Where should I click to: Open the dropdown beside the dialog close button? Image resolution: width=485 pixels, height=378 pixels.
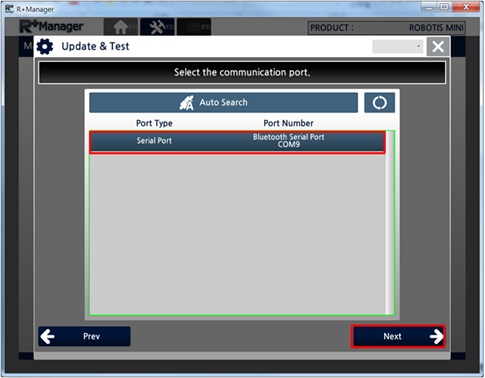398,46
